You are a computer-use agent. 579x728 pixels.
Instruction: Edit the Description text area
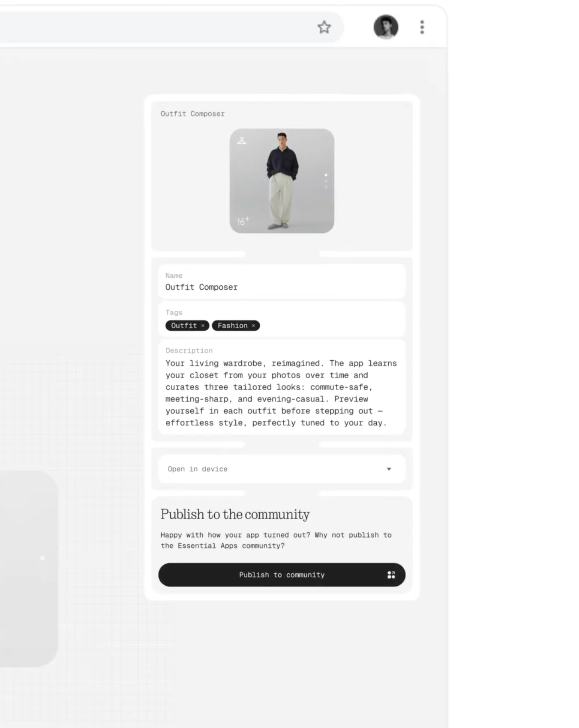282,387
